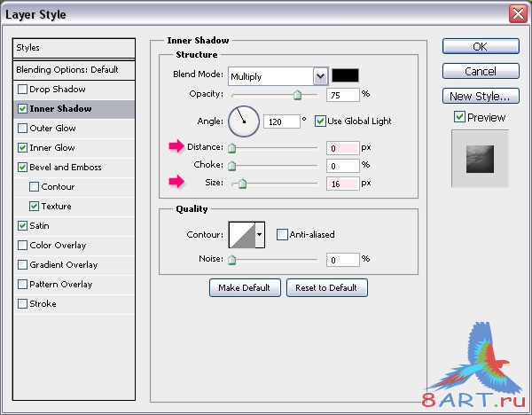
Task: Click the Choke value field
Action: coord(342,166)
